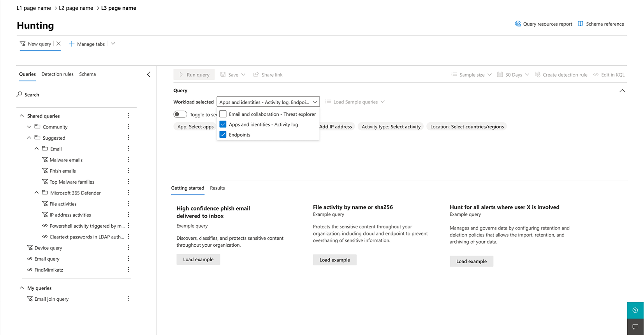Open more options for Email join query
Viewport: 644px width, 335px height.
point(128,298)
